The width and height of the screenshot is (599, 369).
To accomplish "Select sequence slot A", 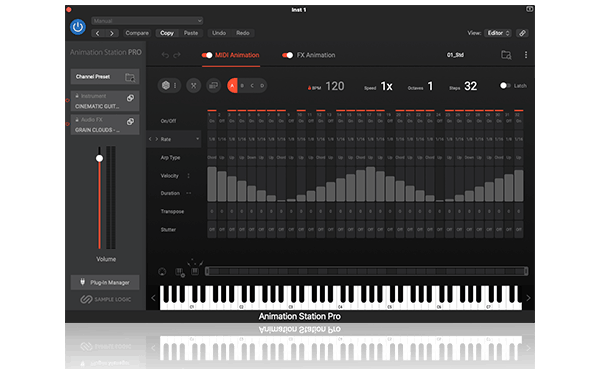I will point(232,86).
